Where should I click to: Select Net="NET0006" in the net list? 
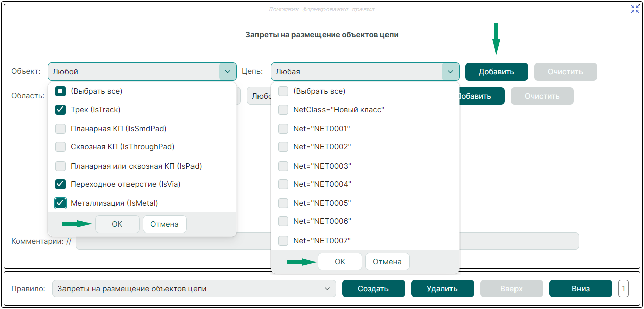(x=283, y=221)
